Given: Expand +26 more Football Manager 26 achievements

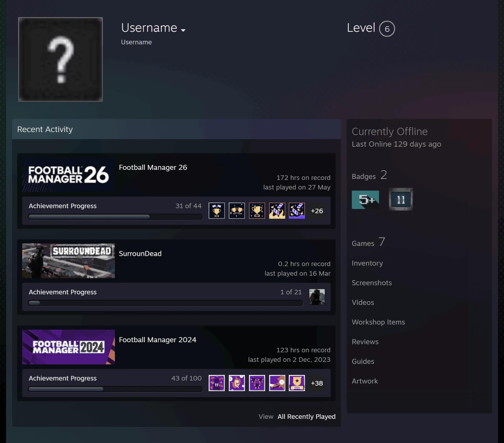Looking at the screenshot, I should click(317, 211).
